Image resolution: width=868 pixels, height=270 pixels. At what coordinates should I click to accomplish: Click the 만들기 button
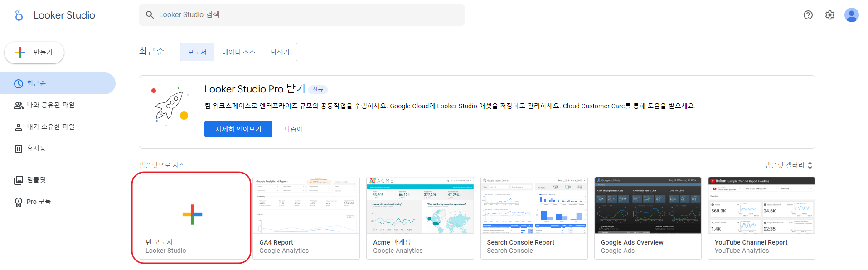coord(34,53)
